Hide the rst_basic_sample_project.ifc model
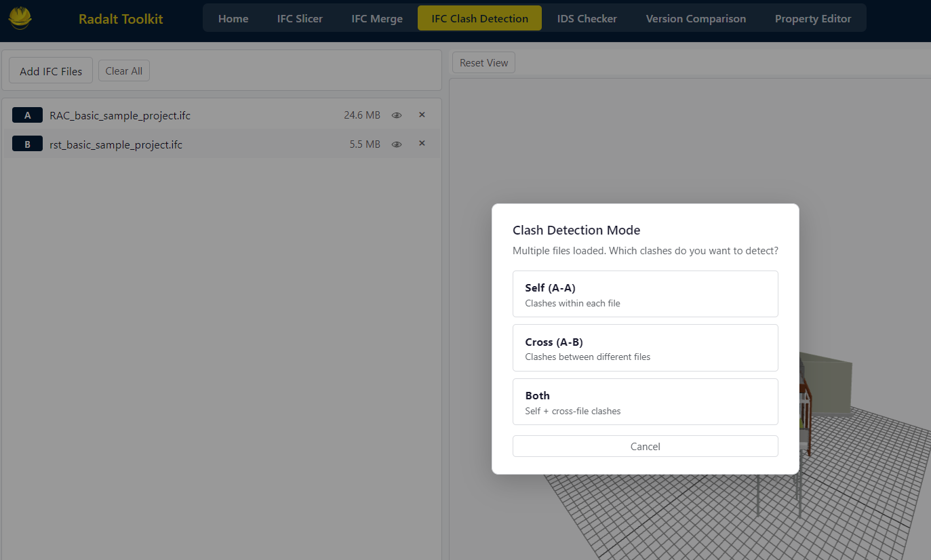The height and width of the screenshot is (560, 931). (x=397, y=144)
